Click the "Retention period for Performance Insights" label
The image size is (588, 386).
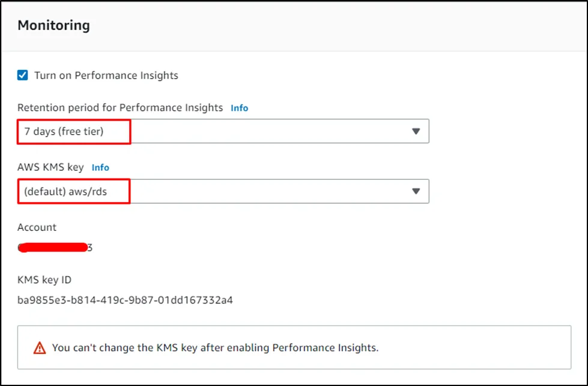pyautogui.click(x=120, y=108)
